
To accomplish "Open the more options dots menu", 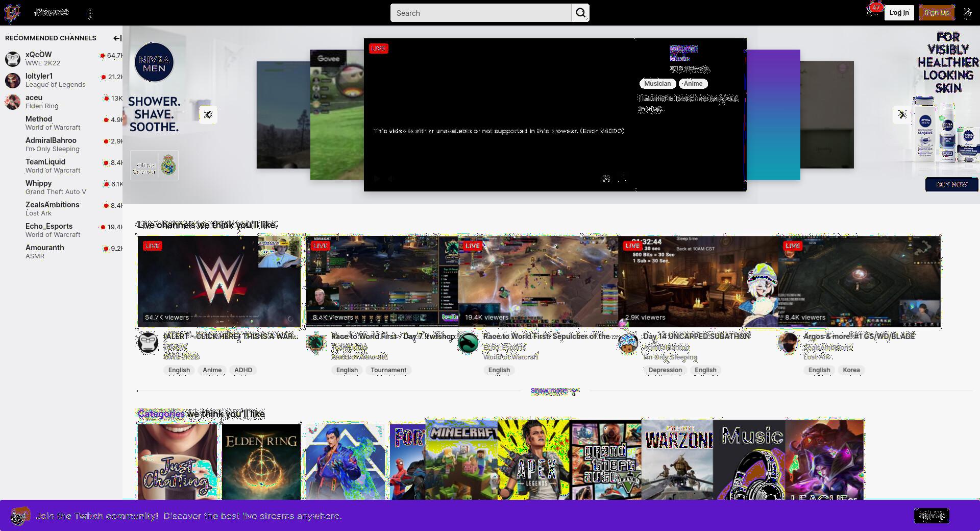I will click(90, 13).
